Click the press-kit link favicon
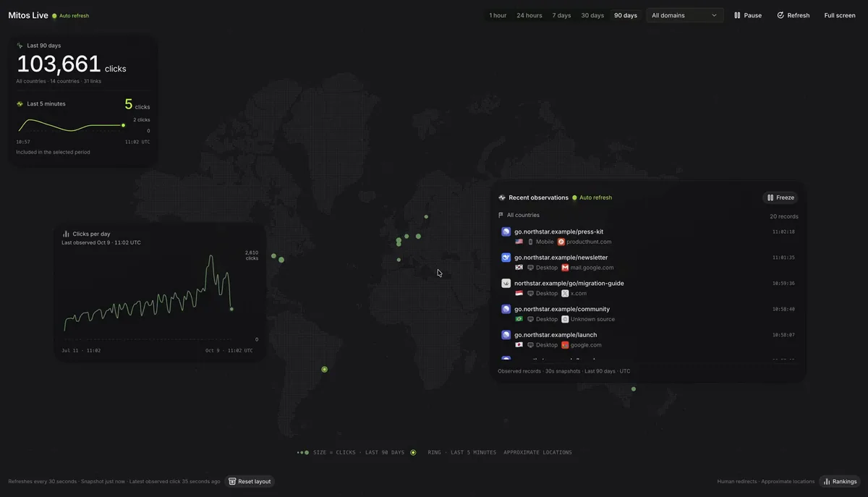 point(506,231)
